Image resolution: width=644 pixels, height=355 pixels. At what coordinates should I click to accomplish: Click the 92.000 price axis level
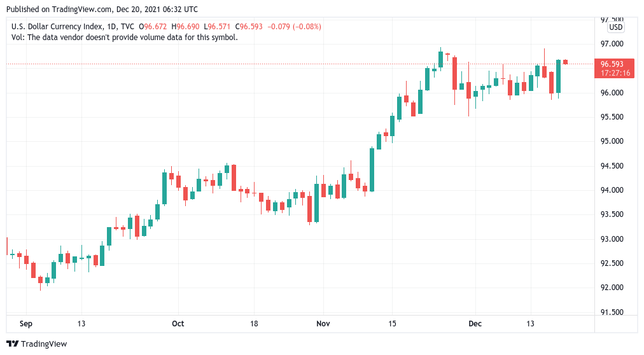point(612,288)
